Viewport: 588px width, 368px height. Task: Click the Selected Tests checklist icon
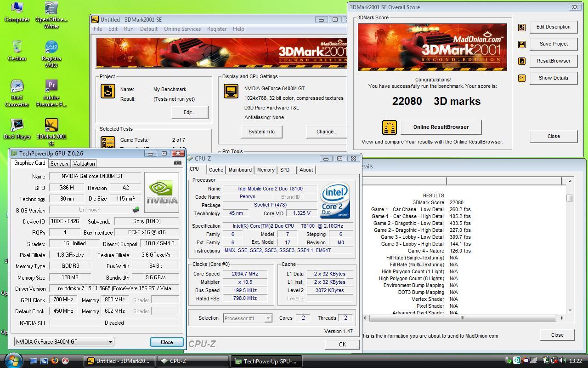click(x=108, y=142)
